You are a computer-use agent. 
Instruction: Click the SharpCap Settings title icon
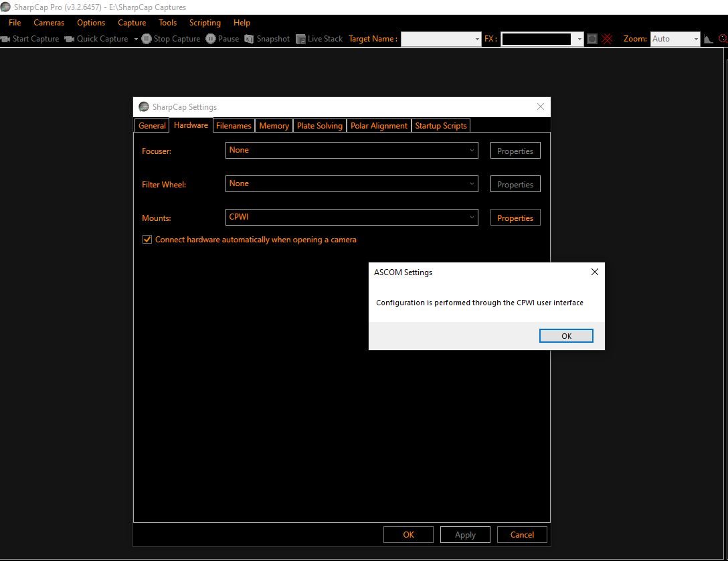[x=144, y=107]
